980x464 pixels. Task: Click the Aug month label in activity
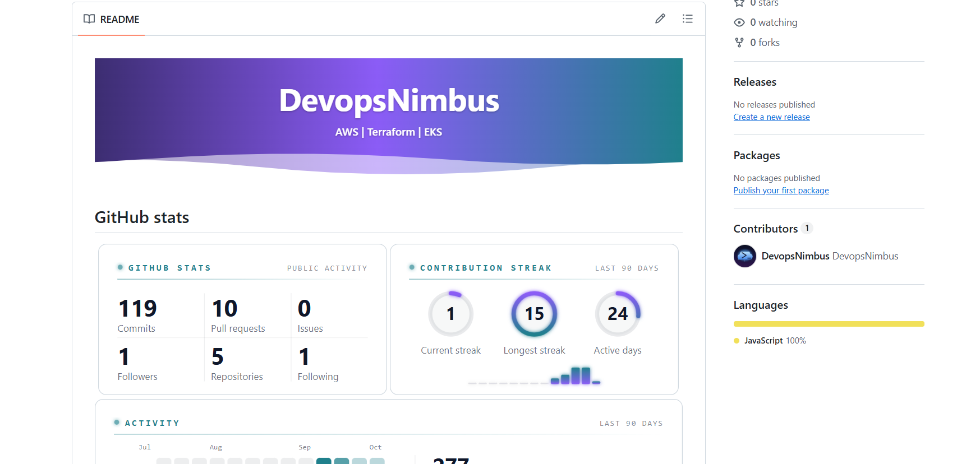[x=216, y=447]
